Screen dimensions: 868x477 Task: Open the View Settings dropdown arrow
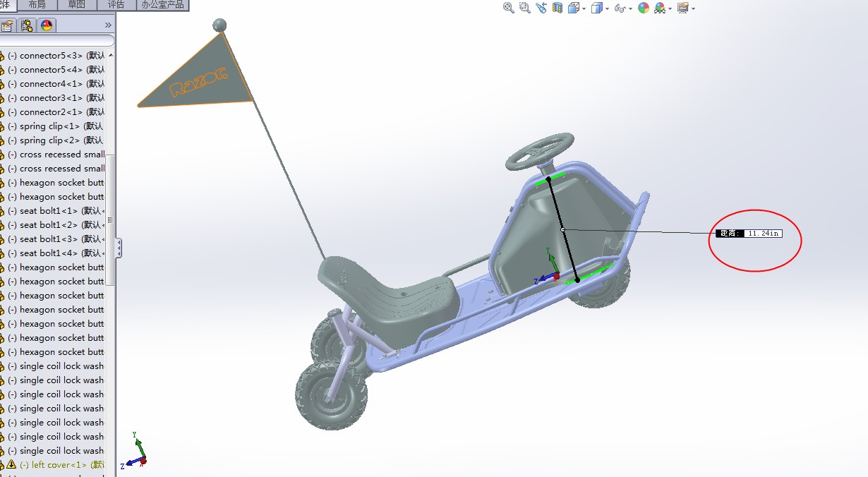pyautogui.click(x=693, y=8)
